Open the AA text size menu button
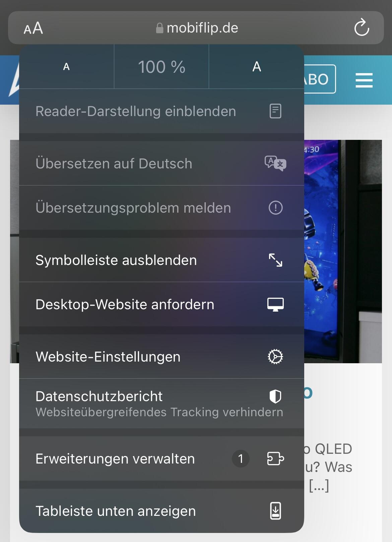The width and height of the screenshot is (392, 542). pos(33,28)
